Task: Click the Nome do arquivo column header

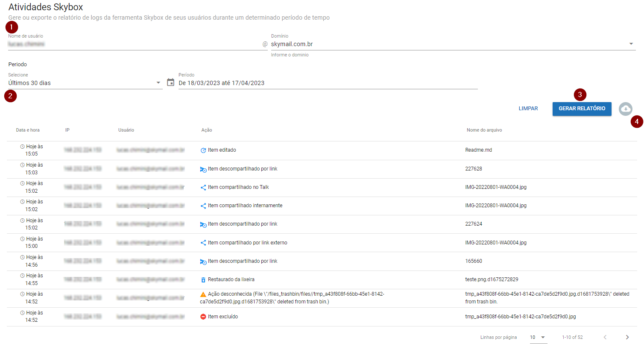Action: click(484, 130)
